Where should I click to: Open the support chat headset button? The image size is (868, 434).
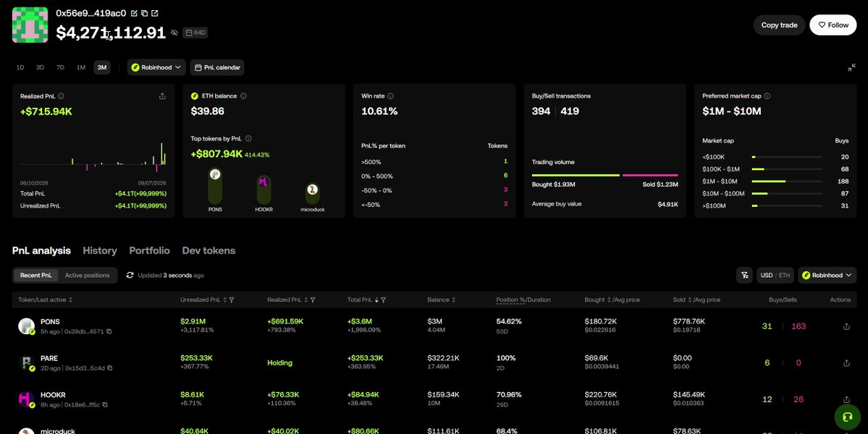coord(847,417)
